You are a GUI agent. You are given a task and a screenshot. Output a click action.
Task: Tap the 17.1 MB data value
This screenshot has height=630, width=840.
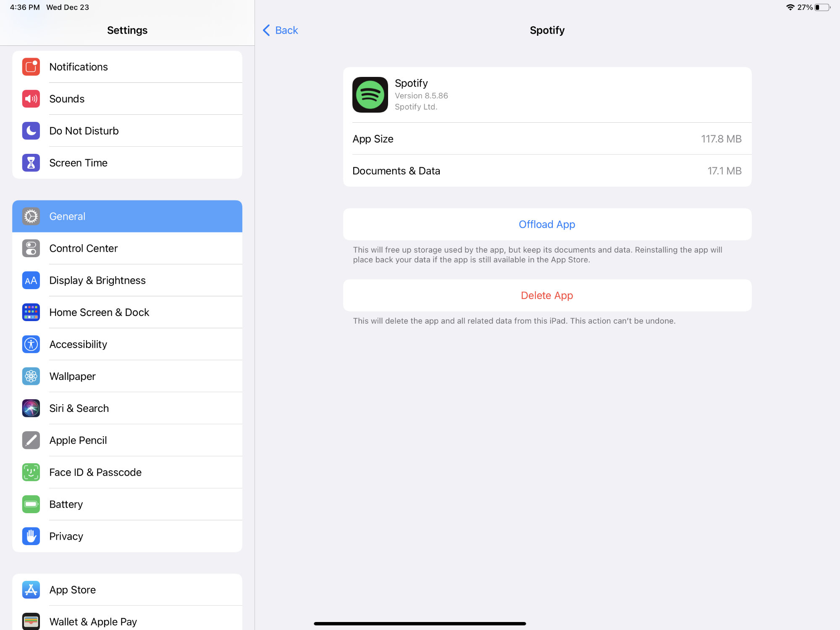pos(724,171)
